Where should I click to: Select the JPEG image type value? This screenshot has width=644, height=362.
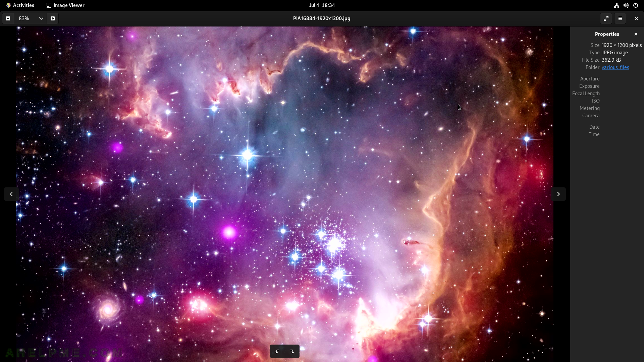click(x=614, y=53)
